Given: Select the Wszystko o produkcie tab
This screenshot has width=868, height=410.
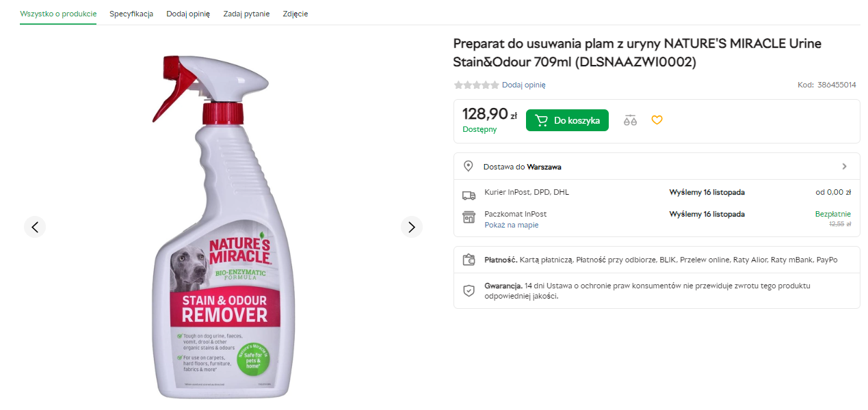Looking at the screenshot, I should pyautogui.click(x=58, y=14).
